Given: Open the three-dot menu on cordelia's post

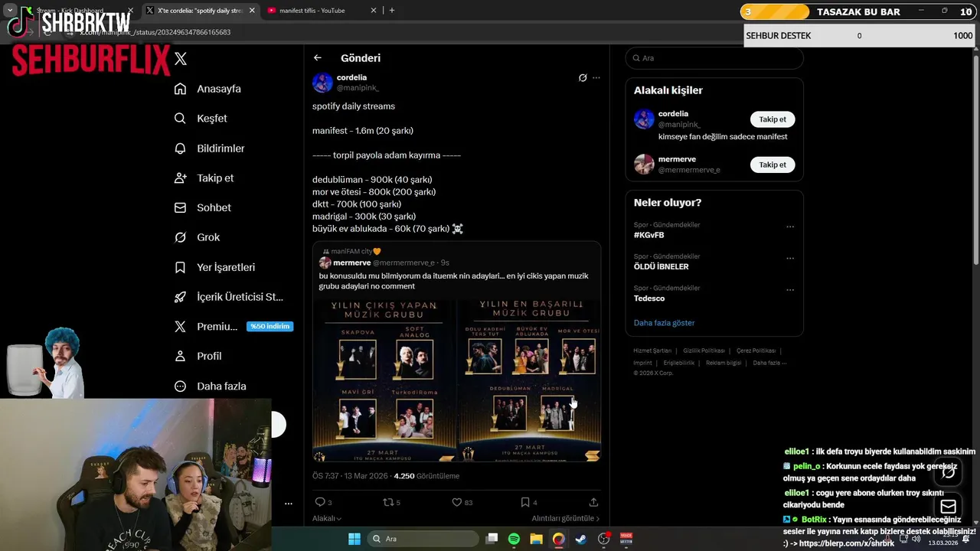Looking at the screenshot, I should point(596,78).
